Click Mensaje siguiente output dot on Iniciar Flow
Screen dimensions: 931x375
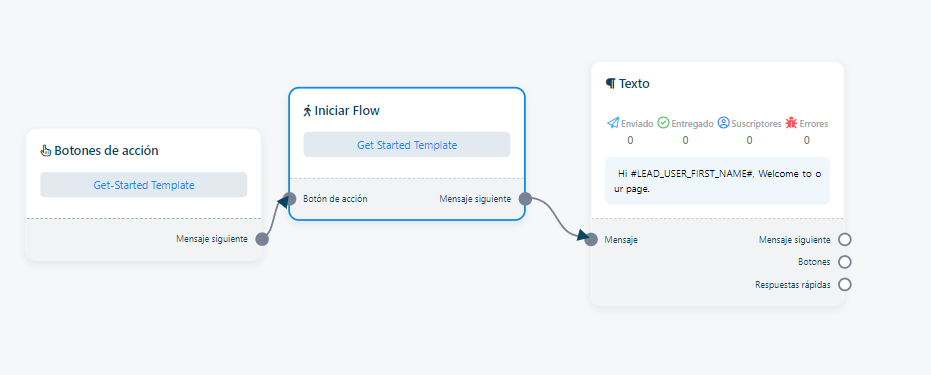coord(525,199)
